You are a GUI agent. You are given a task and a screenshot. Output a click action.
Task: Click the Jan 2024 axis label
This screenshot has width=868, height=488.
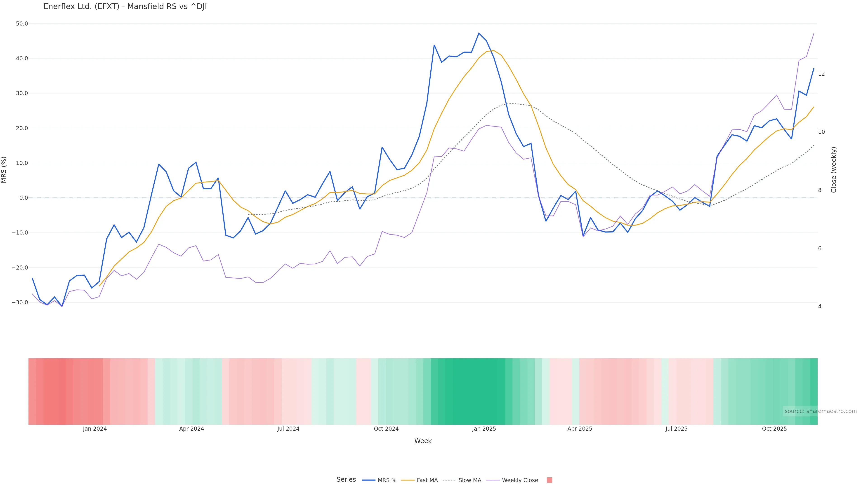95,429
